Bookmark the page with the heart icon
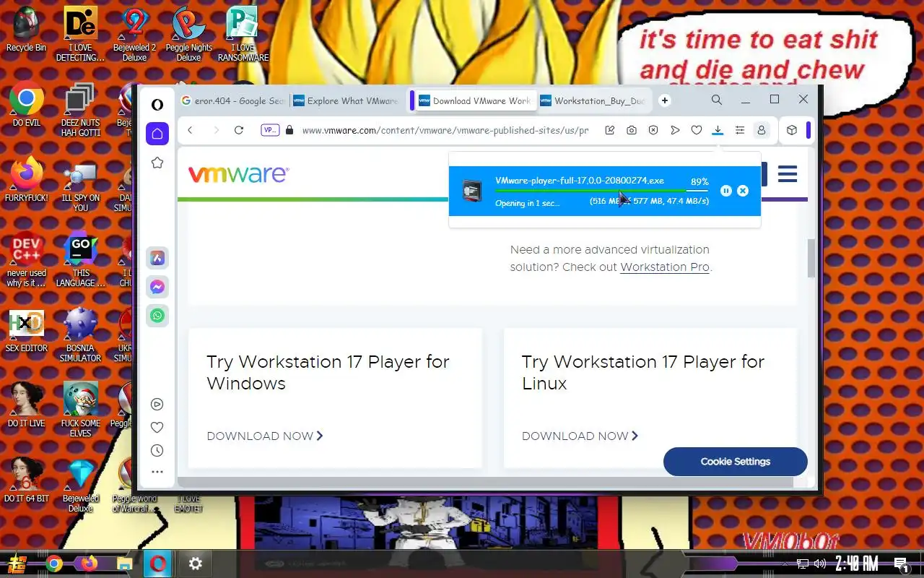924x578 pixels. click(697, 130)
